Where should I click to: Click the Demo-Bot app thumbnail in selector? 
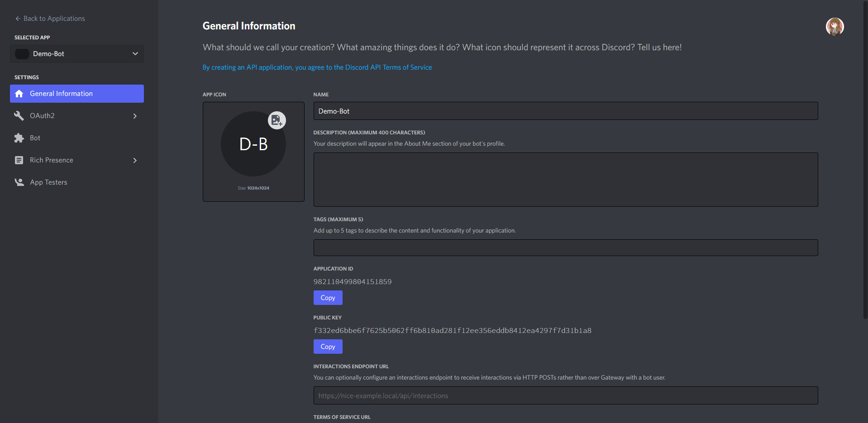tap(22, 54)
